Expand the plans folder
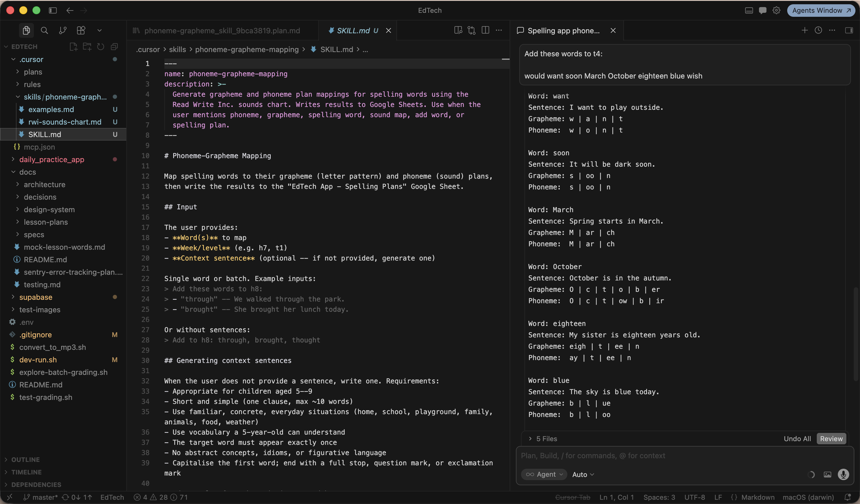860x504 pixels. [63, 72]
